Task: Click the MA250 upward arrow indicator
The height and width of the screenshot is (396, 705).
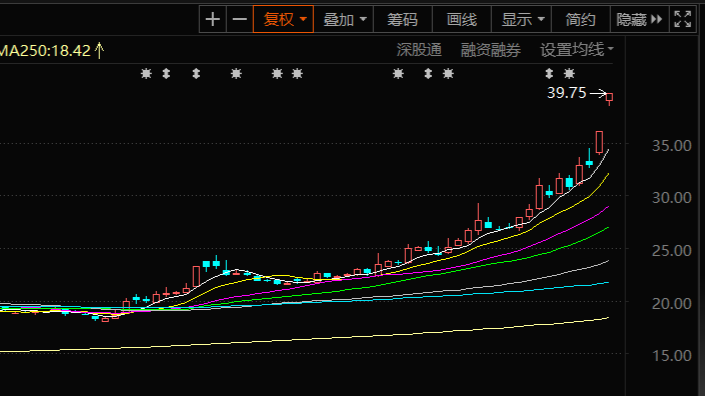Action: pyautogui.click(x=99, y=50)
